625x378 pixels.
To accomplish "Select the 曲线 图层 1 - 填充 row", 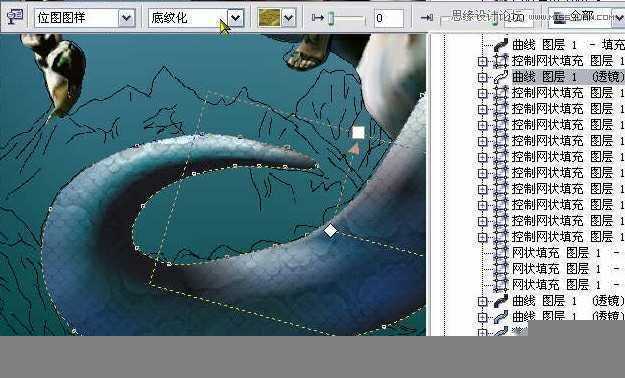I will pos(568,45).
